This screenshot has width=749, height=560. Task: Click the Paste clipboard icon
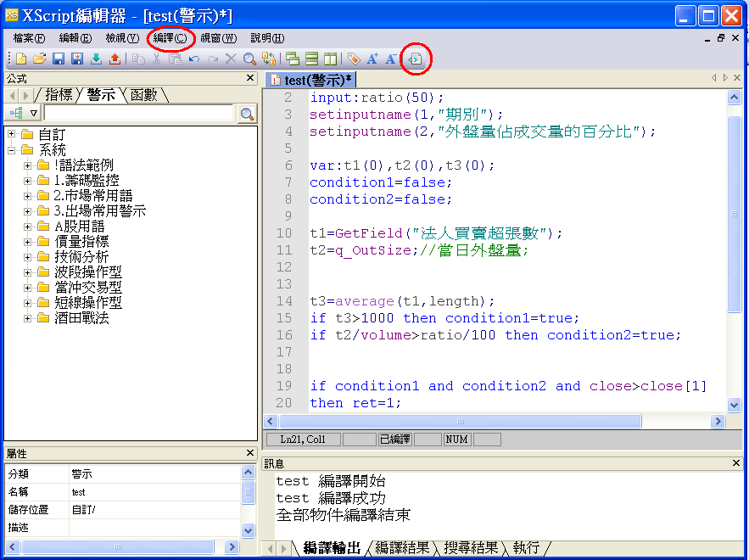pos(175,58)
